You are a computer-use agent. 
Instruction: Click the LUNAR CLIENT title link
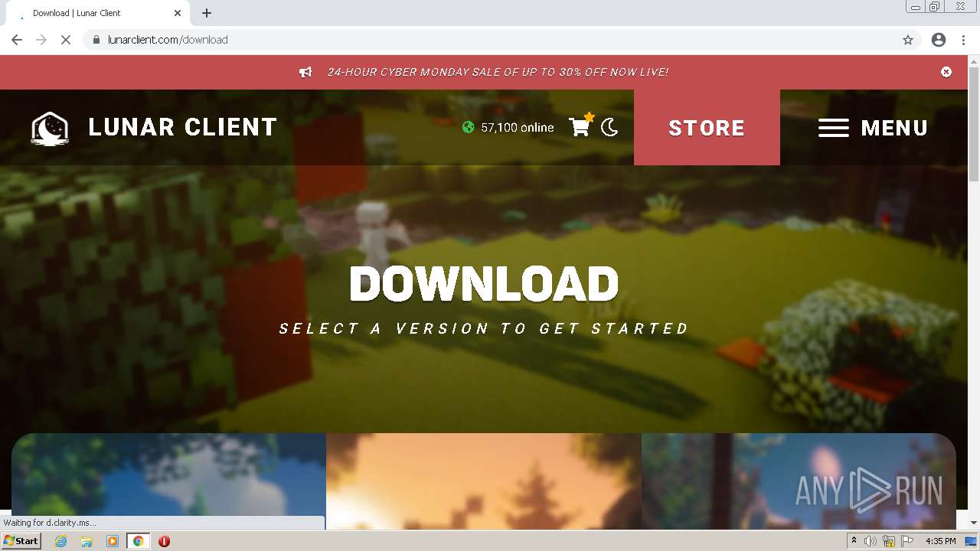click(183, 127)
